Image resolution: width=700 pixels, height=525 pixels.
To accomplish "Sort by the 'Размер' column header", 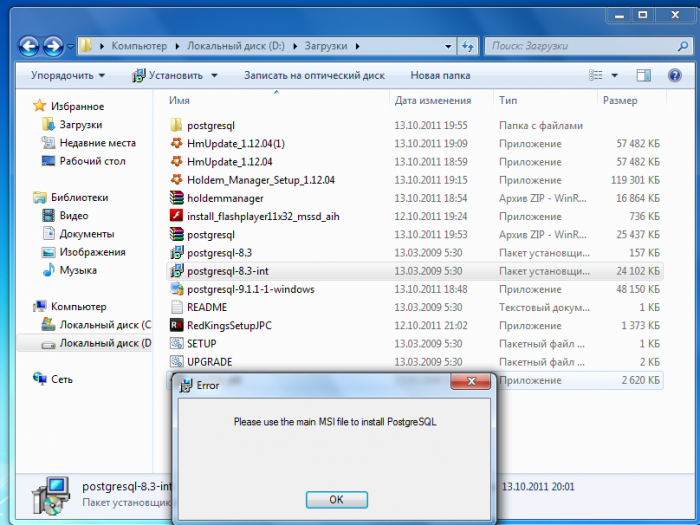I will tap(620, 100).
